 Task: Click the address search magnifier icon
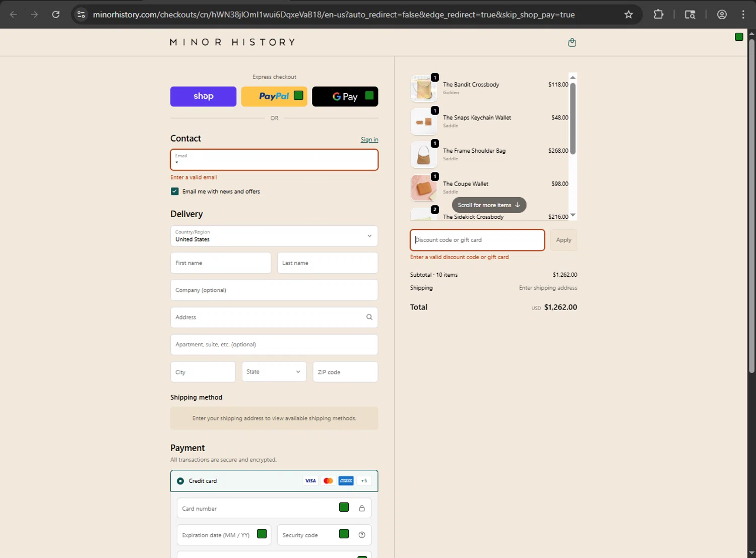(x=369, y=317)
